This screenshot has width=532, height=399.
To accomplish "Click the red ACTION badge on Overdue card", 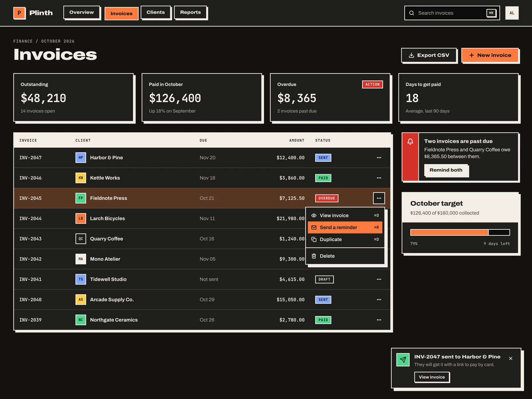I will click(x=372, y=84).
